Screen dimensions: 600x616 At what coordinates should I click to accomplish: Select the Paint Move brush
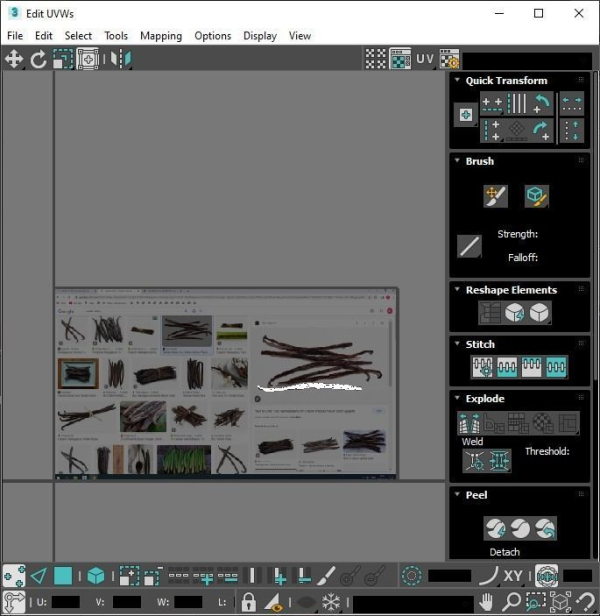[x=495, y=196]
